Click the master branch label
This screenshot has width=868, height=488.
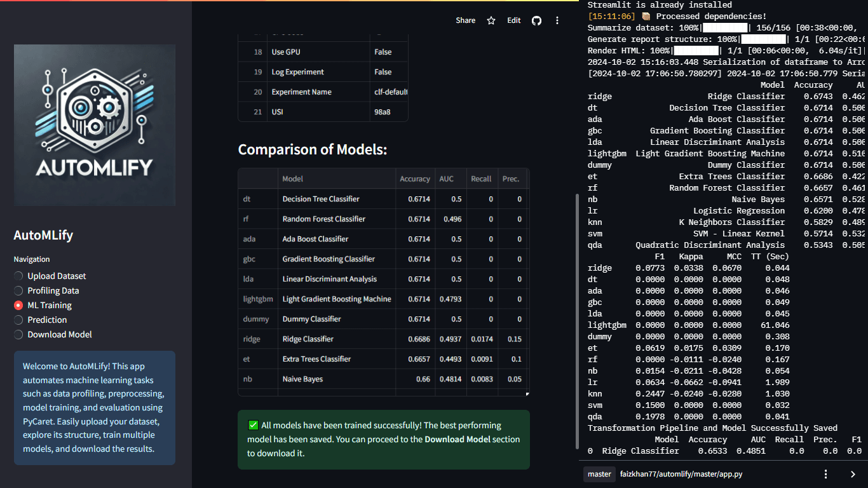tap(599, 474)
